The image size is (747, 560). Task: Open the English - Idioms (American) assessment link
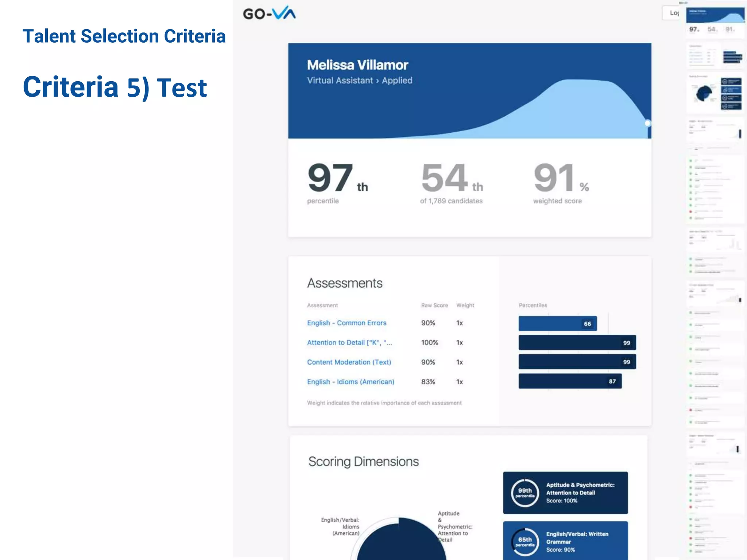351,382
